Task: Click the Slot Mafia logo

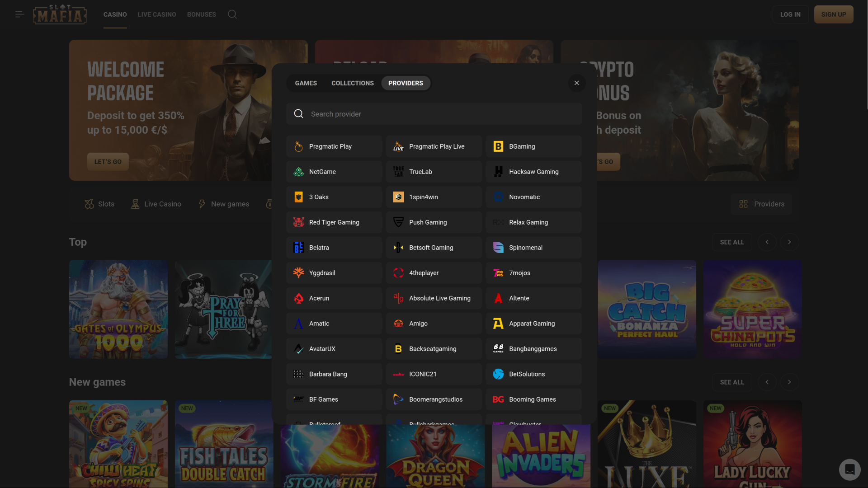Action: point(59,14)
